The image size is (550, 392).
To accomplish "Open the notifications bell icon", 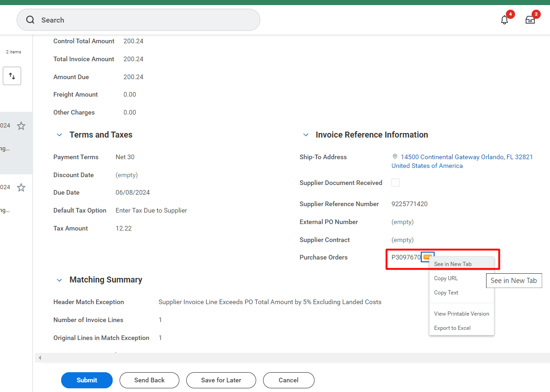I will tap(504, 20).
